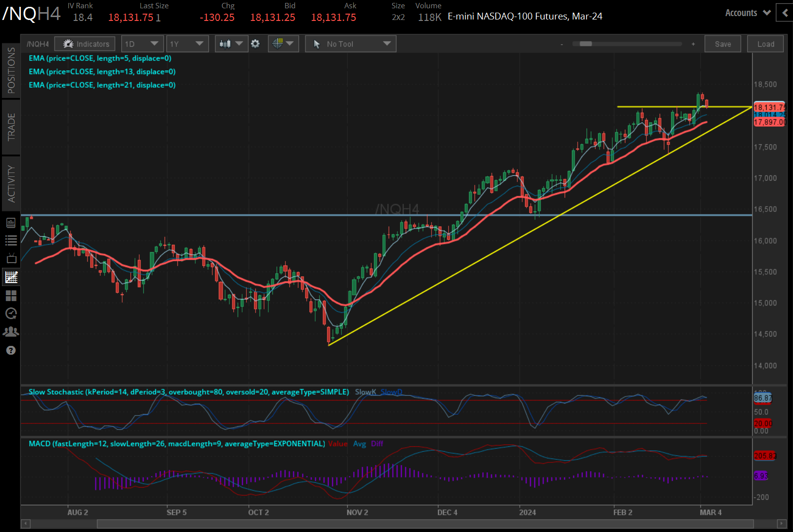Click the MACD Diff plot label
793x532 pixels.
(x=377, y=444)
